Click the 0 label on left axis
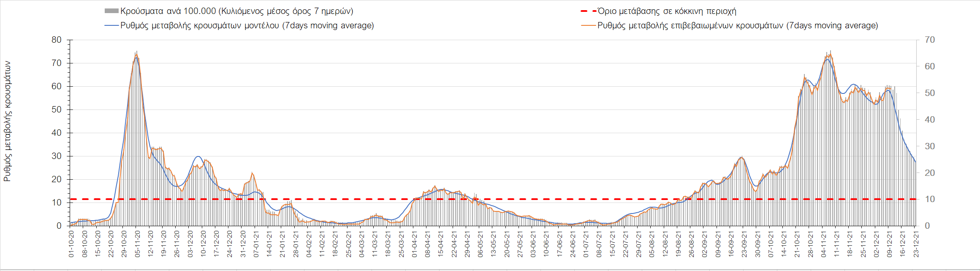 [59, 226]
